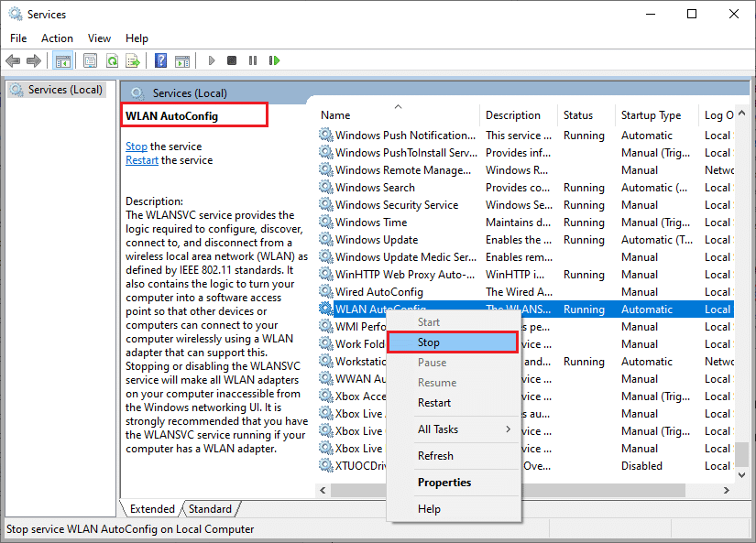Switch to the Standard tab

[210, 509]
